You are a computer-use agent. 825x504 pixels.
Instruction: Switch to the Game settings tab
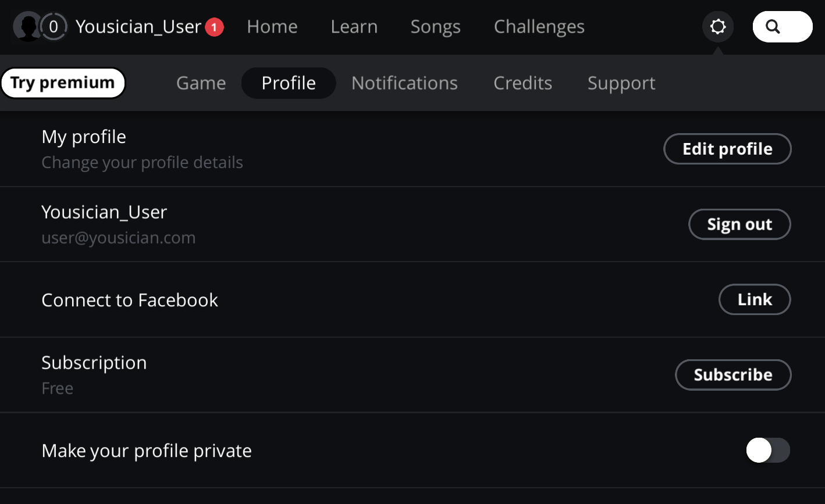[x=201, y=83]
